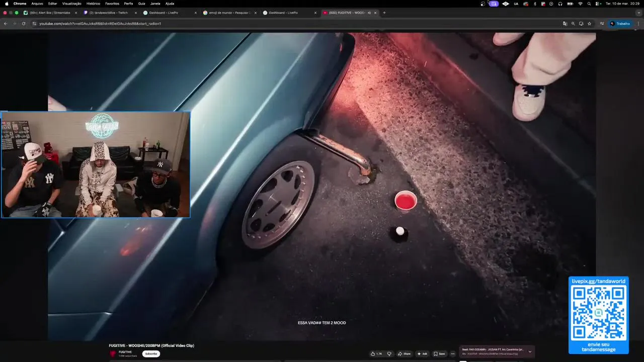Viewport: 644px width, 362px height.
Task: Save the video to a playlist
Action: [x=439, y=353]
